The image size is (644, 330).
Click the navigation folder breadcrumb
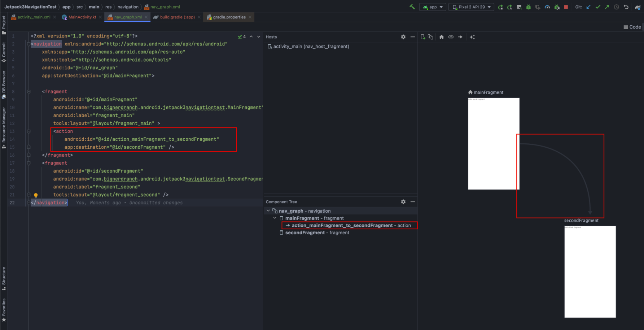[128, 7]
